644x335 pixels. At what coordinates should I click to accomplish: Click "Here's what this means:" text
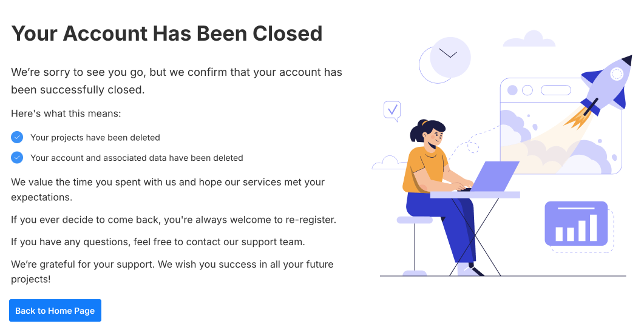(66, 113)
